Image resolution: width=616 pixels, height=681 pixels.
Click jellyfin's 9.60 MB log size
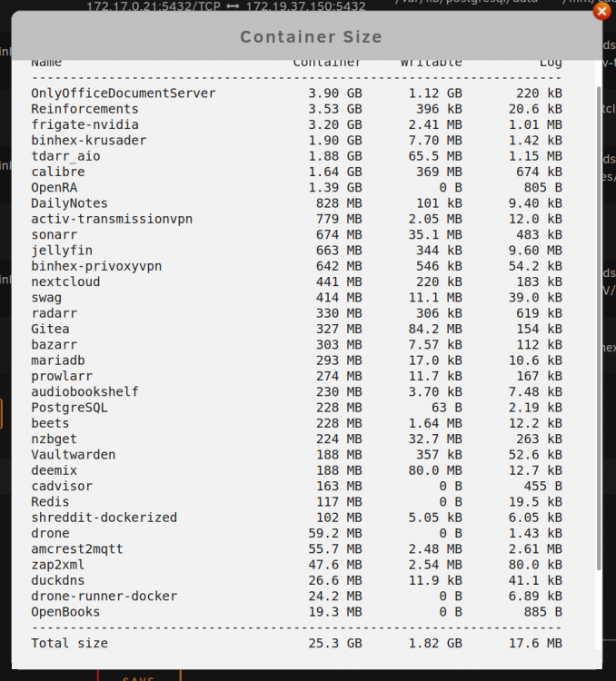[x=535, y=251]
